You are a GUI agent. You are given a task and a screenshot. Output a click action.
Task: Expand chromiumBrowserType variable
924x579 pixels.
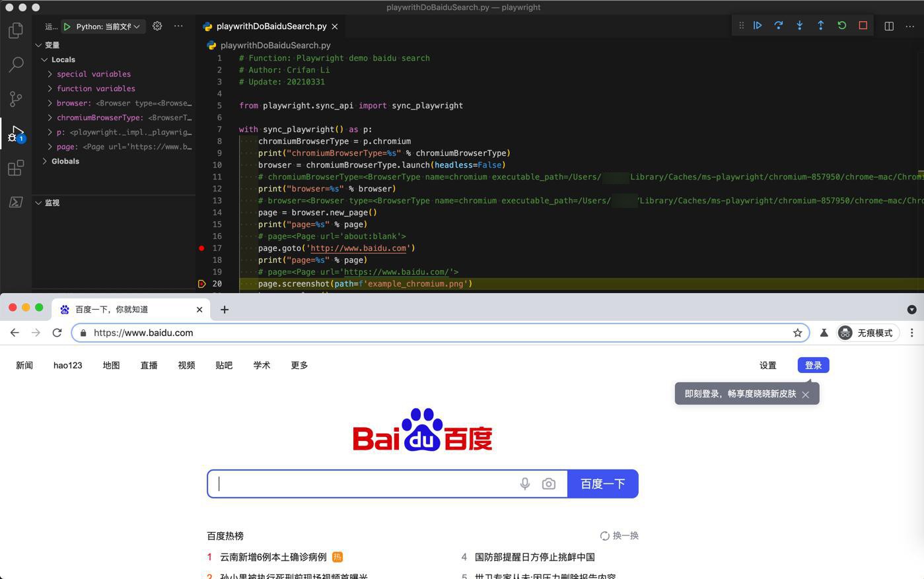pyautogui.click(x=50, y=118)
